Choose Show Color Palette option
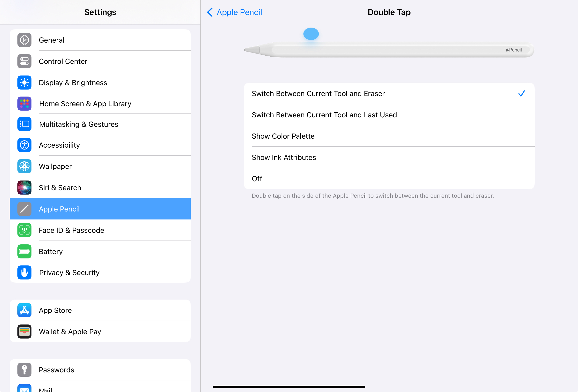578x392 pixels. [389, 136]
